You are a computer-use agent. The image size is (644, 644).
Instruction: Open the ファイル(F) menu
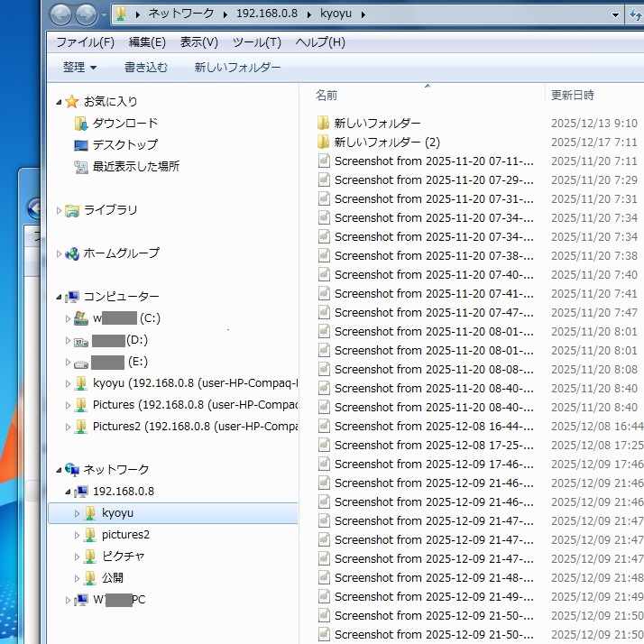click(85, 42)
